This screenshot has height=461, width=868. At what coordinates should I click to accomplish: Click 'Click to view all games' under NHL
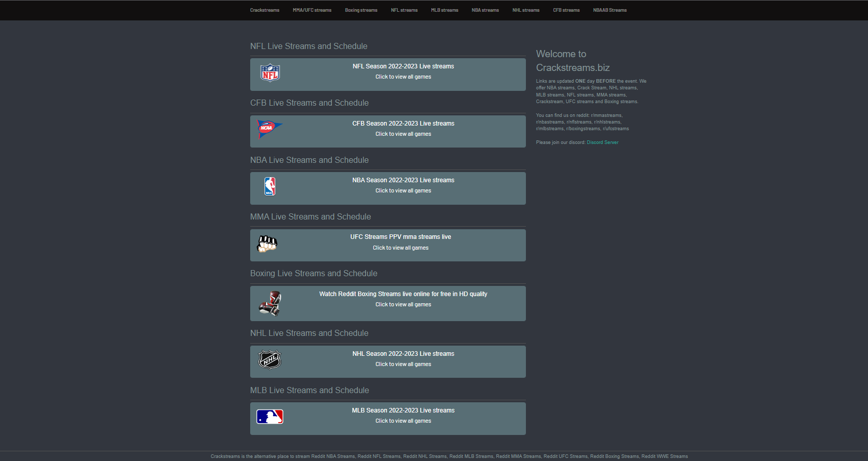[403, 365]
